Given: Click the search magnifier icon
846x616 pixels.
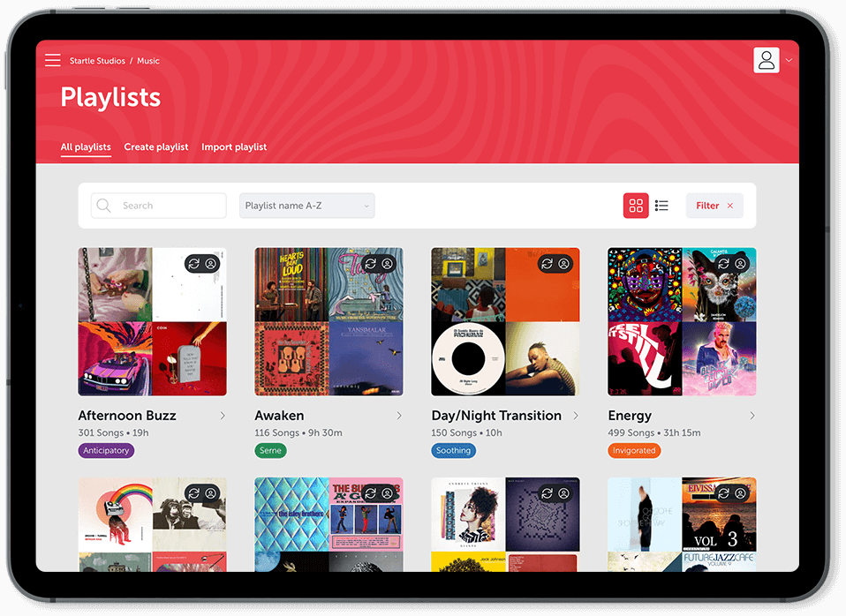Looking at the screenshot, I should click(x=103, y=206).
